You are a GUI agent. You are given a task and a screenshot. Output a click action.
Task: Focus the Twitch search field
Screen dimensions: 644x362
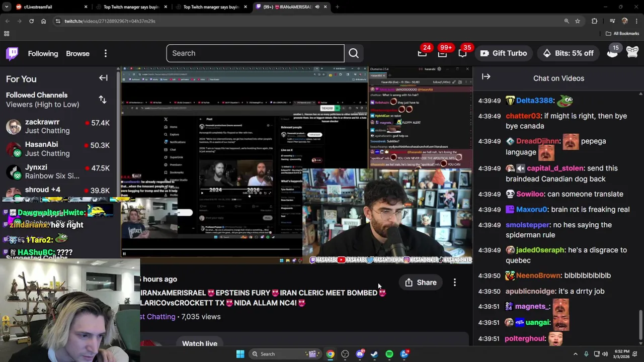[255, 53]
